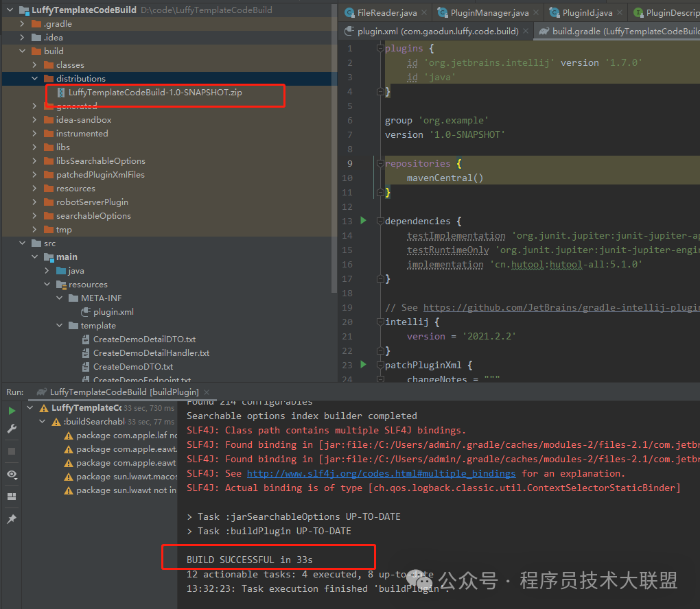Click run gutter arrow beside dependencies line

click(363, 220)
